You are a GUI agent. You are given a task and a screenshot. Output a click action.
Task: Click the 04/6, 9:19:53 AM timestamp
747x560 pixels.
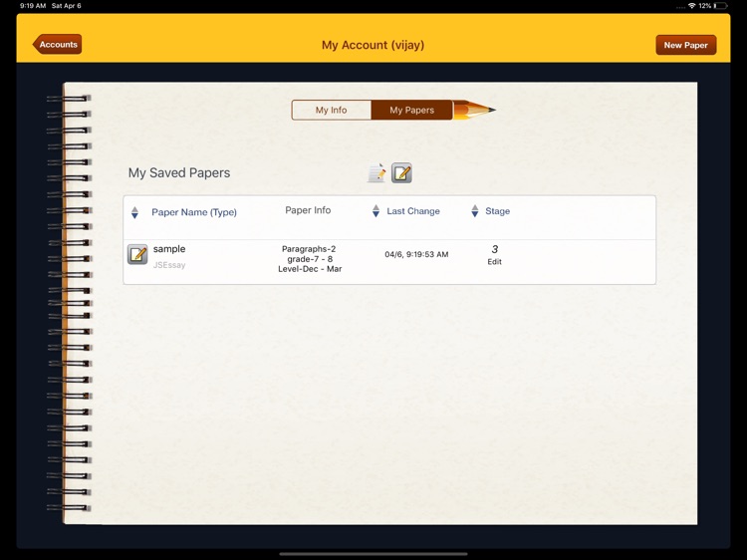(416, 254)
